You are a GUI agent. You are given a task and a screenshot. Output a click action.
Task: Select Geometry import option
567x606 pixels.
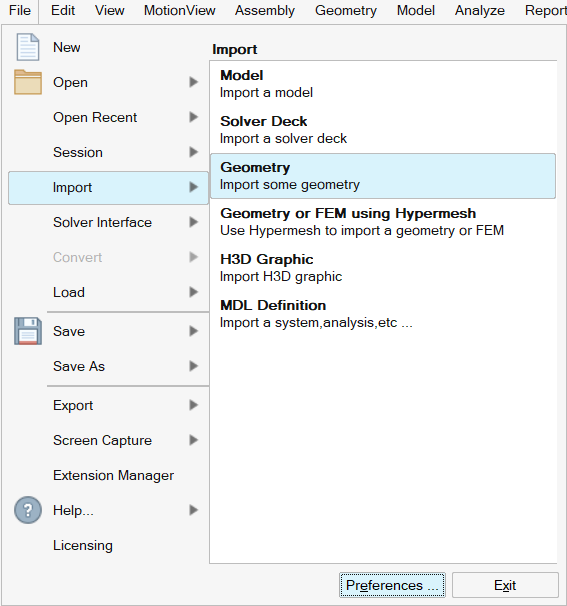383,176
